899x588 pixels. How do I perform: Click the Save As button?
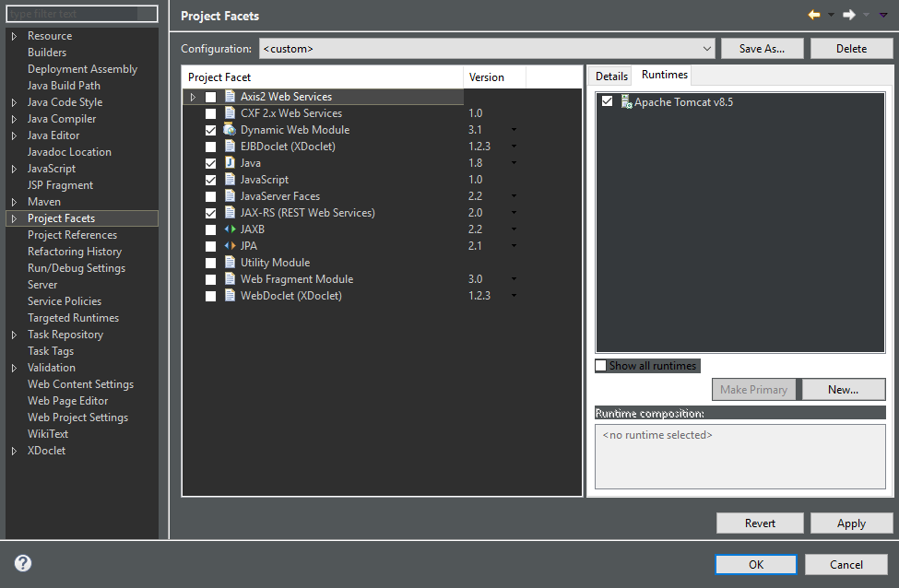(762, 48)
